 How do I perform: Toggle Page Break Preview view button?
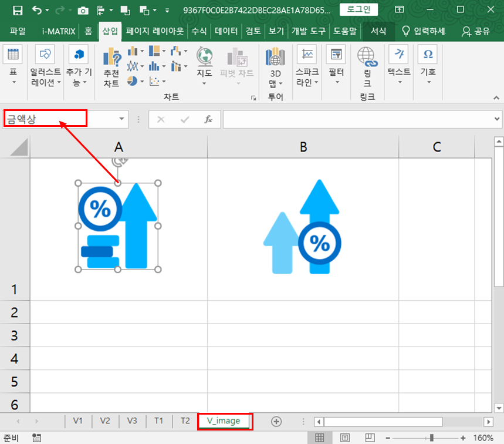(x=370, y=438)
